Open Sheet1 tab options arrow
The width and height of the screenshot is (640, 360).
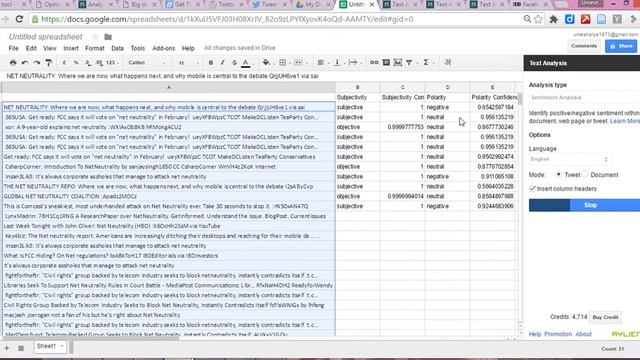62,346
